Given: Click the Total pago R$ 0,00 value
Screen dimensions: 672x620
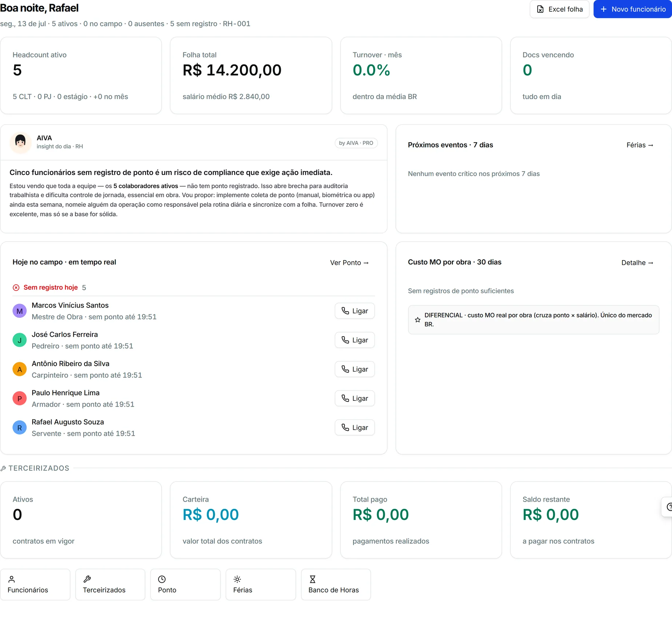Looking at the screenshot, I should 381,515.
